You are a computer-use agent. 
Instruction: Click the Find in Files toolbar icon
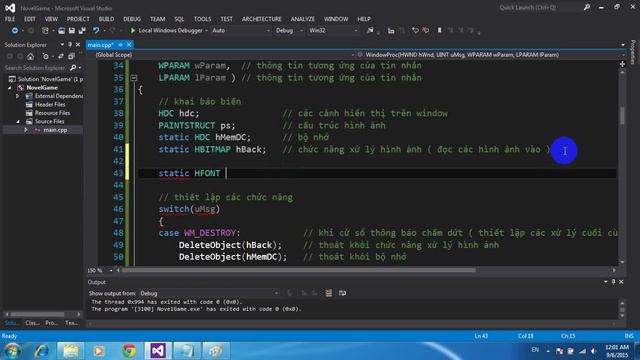tap(370, 31)
